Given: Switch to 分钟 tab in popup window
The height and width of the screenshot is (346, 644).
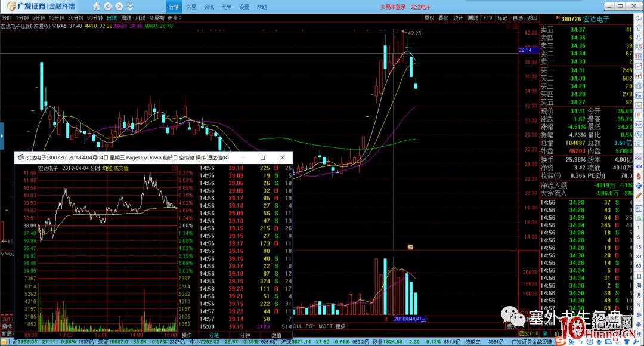Looking at the screenshot, I should click(244, 335).
